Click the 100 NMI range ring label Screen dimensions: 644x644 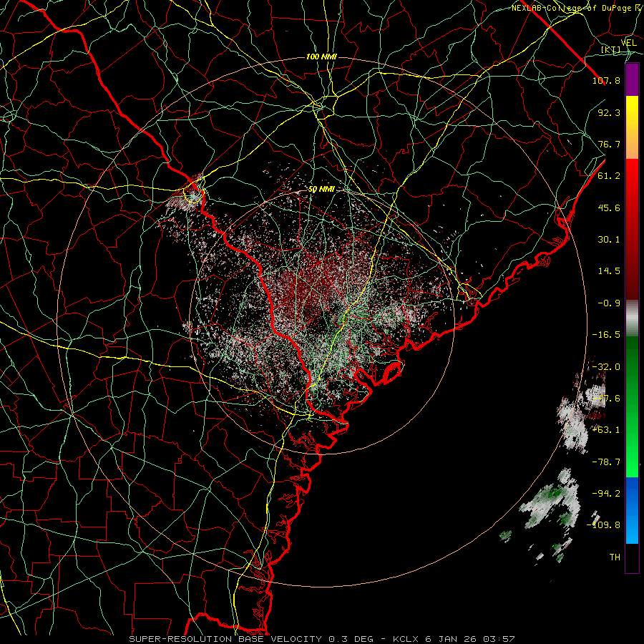[x=321, y=57]
